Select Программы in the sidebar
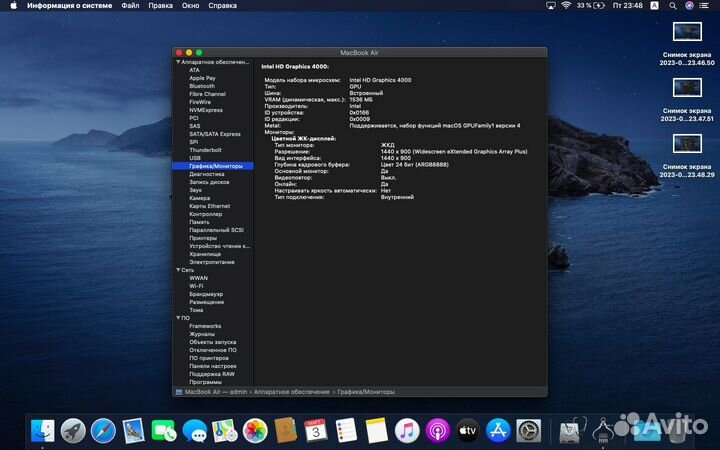Image resolution: width=720 pixels, height=450 pixels. click(x=205, y=382)
